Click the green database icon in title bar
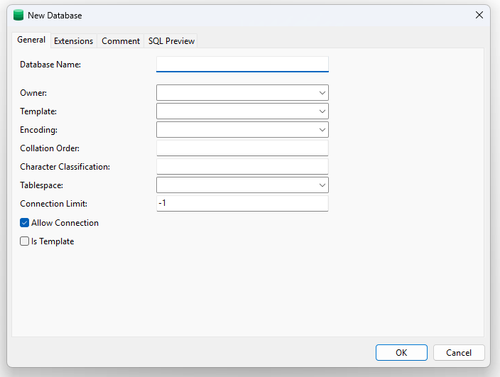Image resolution: width=500 pixels, height=377 pixels. [18, 15]
